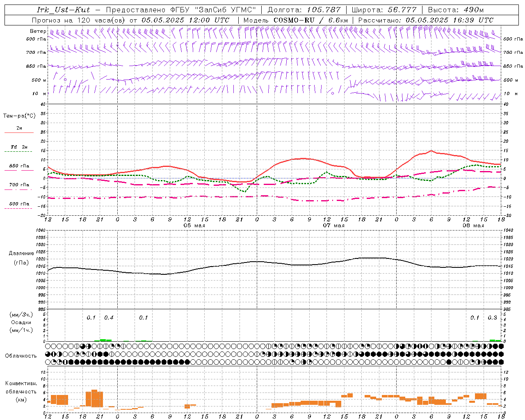Click the tallest orange convective cloud bar near hour 21

click(x=94, y=398)
